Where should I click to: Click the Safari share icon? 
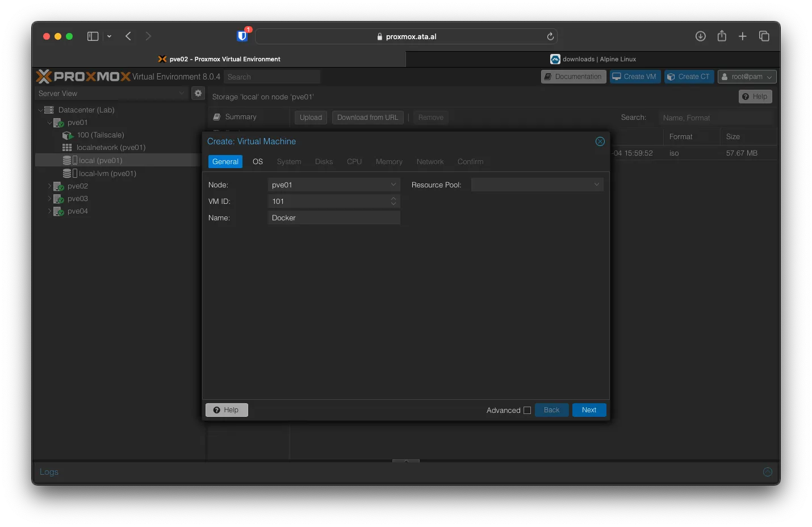(x=722, y=36)
